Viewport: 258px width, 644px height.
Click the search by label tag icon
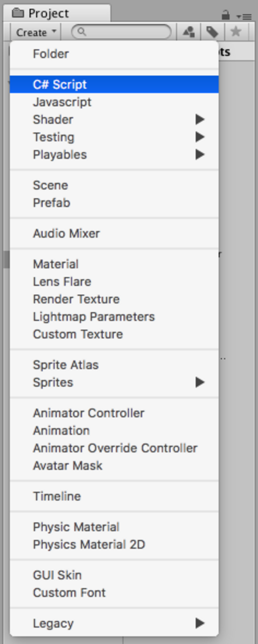(x=212, y=32)
